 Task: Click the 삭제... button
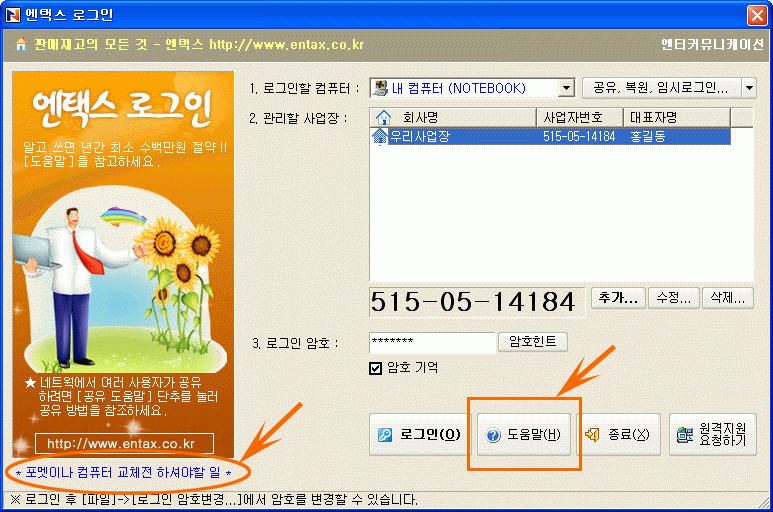click(728, 298)
